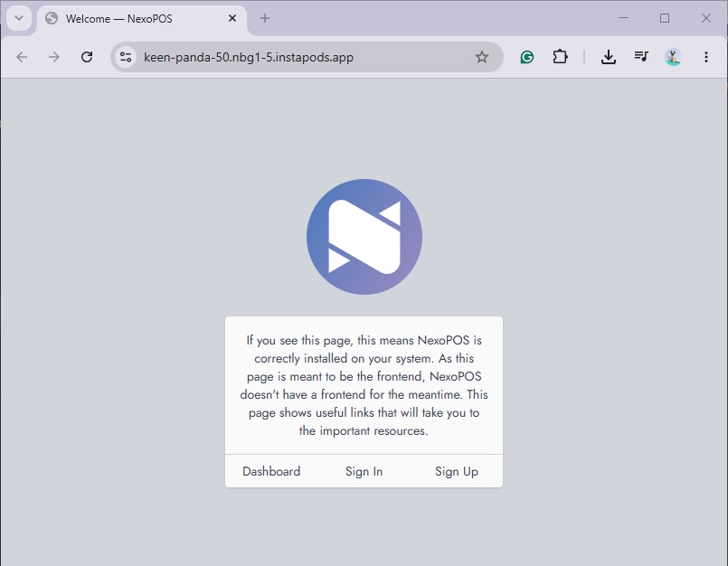The width and height of the screenshot is (728, 566).
Task: Minimize the browser window
Action: click(623, 18)
